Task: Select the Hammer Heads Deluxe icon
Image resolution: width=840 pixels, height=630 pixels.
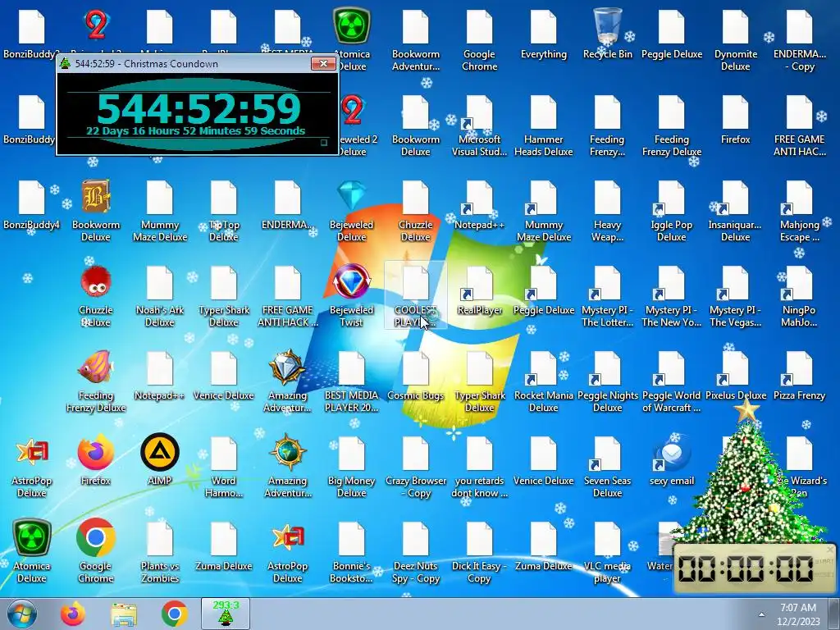Action: coord(544,126)
